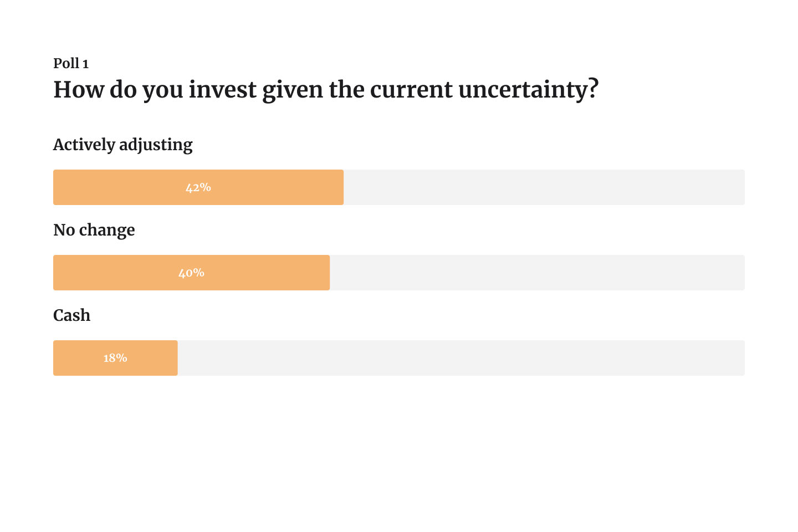Select the "Actively adjusting" option label
The image size is (798, 532).
click(x=122, y=145)
